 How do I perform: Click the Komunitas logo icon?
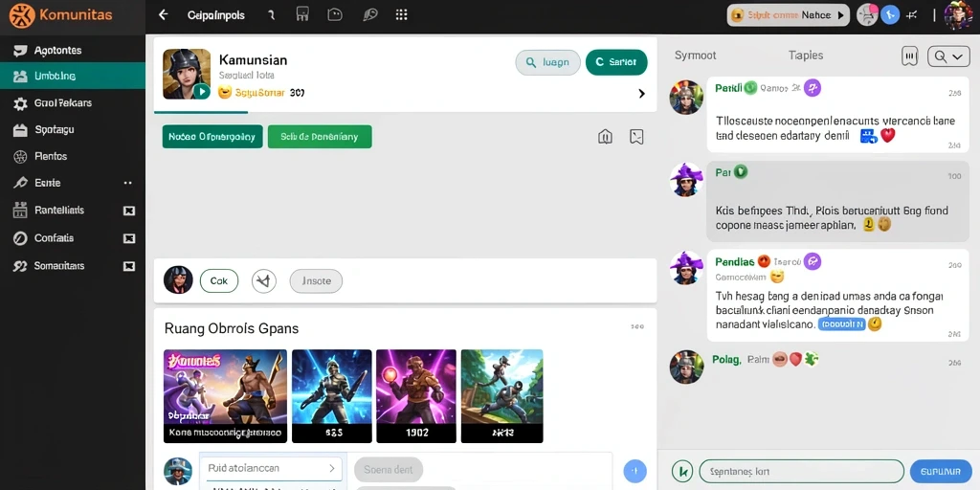pyautogui.click(x=22, y=16)
